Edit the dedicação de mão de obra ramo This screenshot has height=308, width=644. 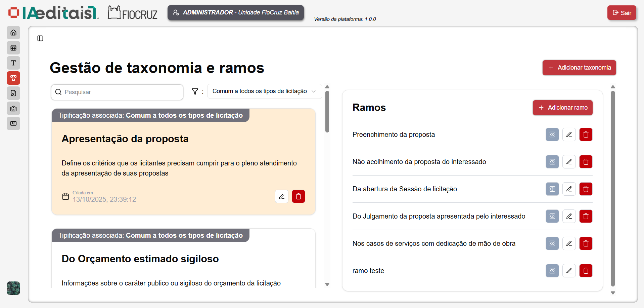coord(569,243)
